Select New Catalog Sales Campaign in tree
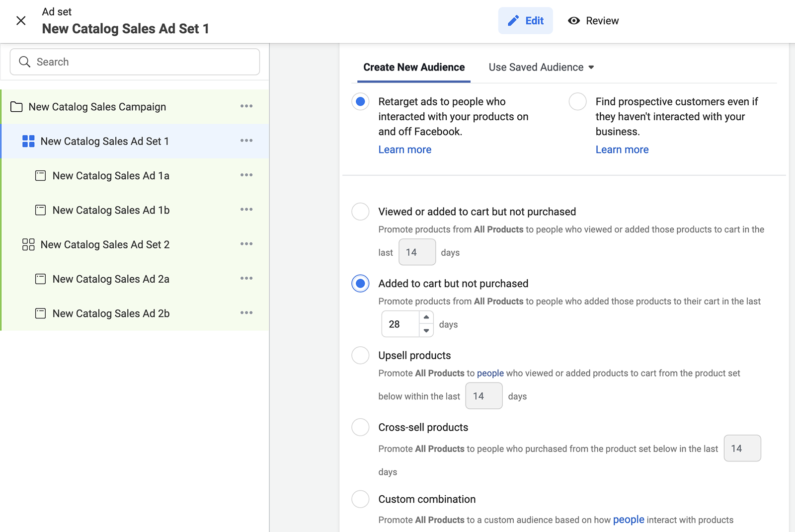 point(135,107)
